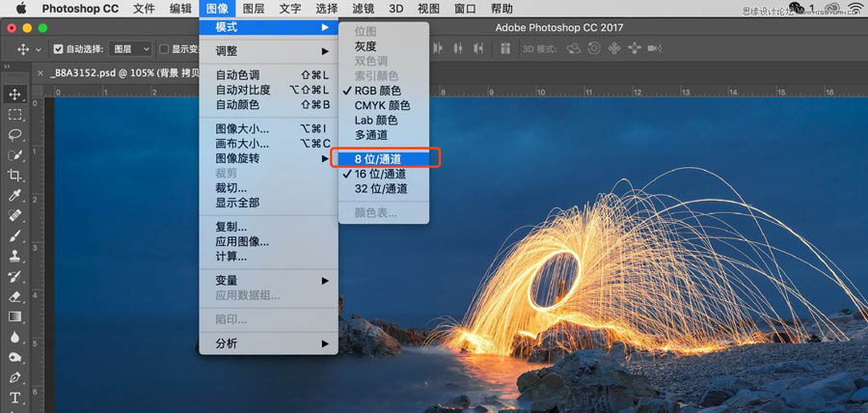Select the History Brush tool
Image resolution: width=868 pixels, height=413 pixels.
click(x=14, y=276)
